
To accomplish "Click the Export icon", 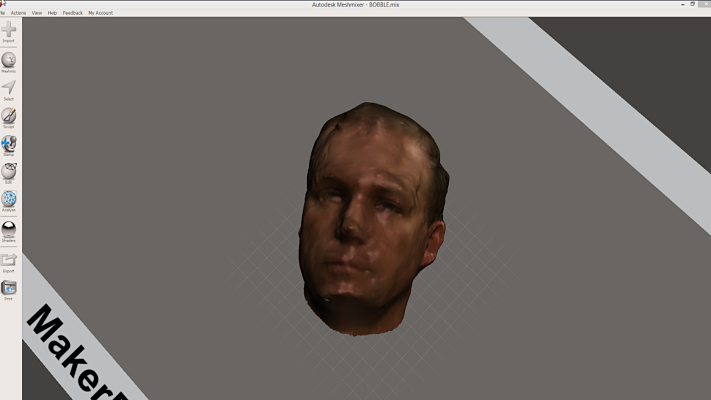I will coord(9,263).
